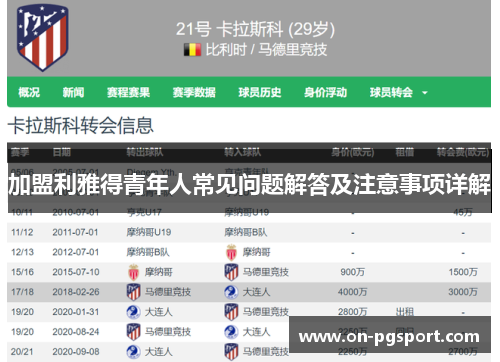
Task: Click Dalian crest in 2020-08-24 row
Action: [231, 332]
